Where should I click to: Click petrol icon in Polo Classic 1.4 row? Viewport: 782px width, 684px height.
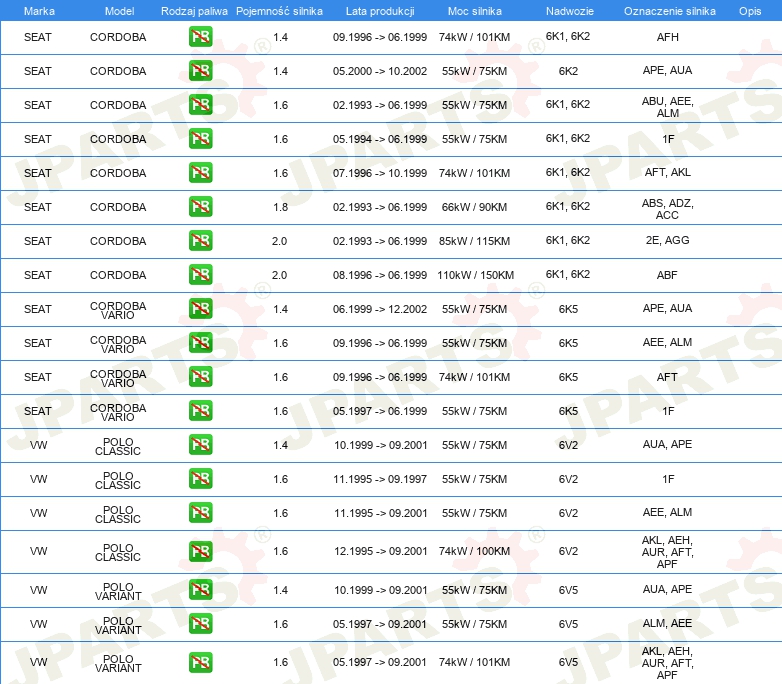pos(200,444)
